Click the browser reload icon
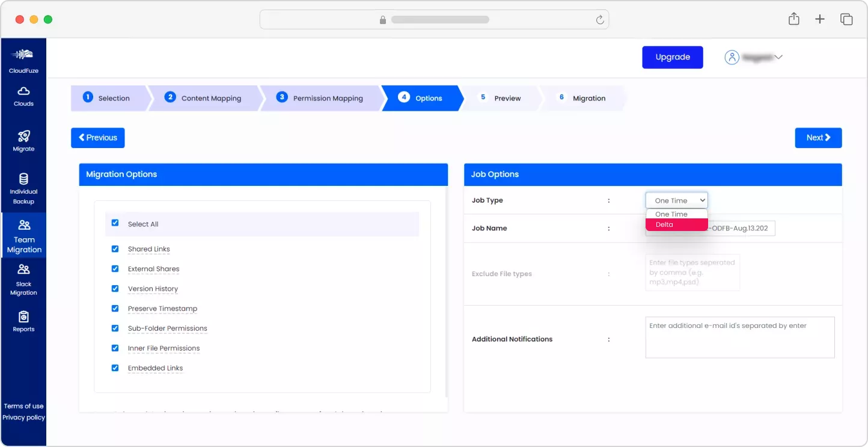Viewport: 868px width, 447px height. (599, 20)
